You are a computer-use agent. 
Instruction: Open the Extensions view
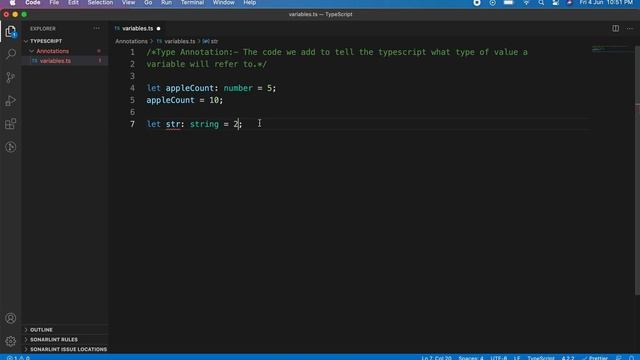click(11, 124)
